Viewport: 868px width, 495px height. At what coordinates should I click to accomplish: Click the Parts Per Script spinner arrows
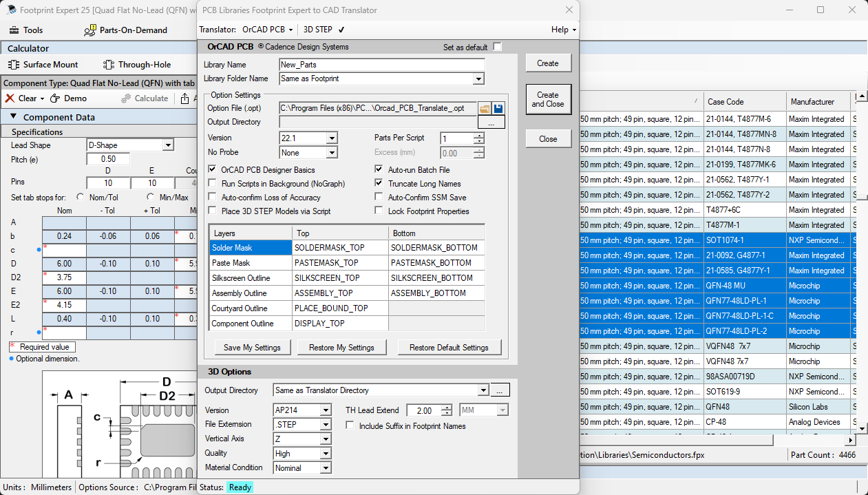(479, 138)
